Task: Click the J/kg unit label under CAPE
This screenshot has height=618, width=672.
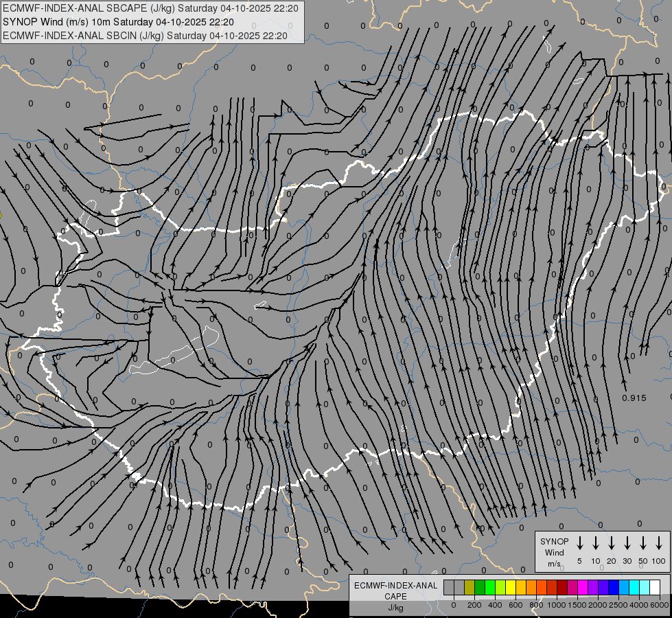Action: coord(395,608)
